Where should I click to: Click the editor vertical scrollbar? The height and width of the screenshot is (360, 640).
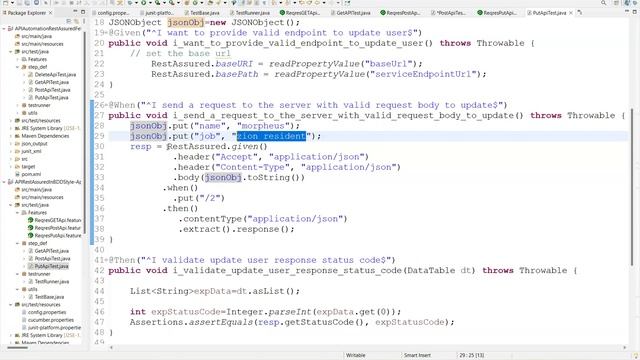(632, 186)
